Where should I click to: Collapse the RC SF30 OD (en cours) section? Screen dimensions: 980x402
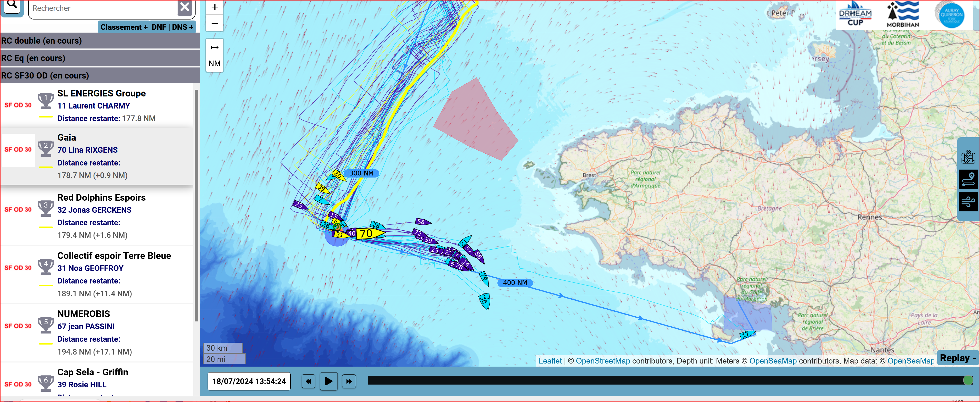pyautogui.click(x=100, y=75)
